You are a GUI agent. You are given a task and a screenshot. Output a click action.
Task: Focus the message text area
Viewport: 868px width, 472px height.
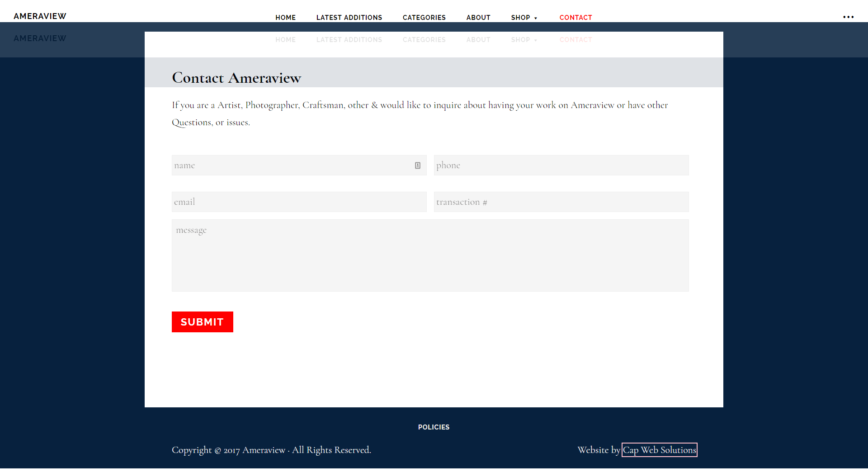coord(430,255)
